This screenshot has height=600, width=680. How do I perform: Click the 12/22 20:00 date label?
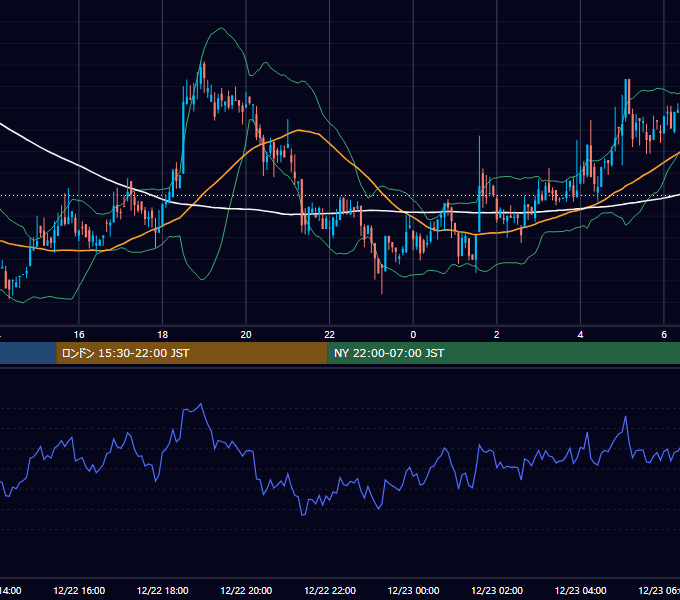coord(246,590)
